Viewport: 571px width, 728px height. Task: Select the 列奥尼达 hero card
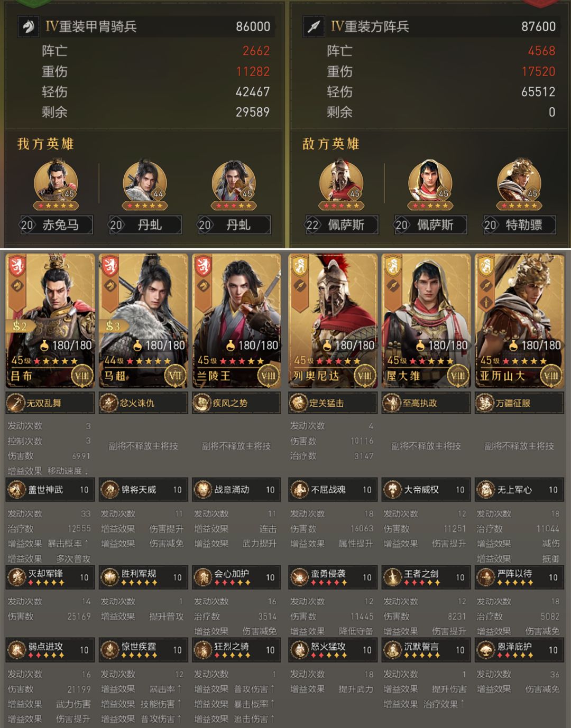(333, 321)
